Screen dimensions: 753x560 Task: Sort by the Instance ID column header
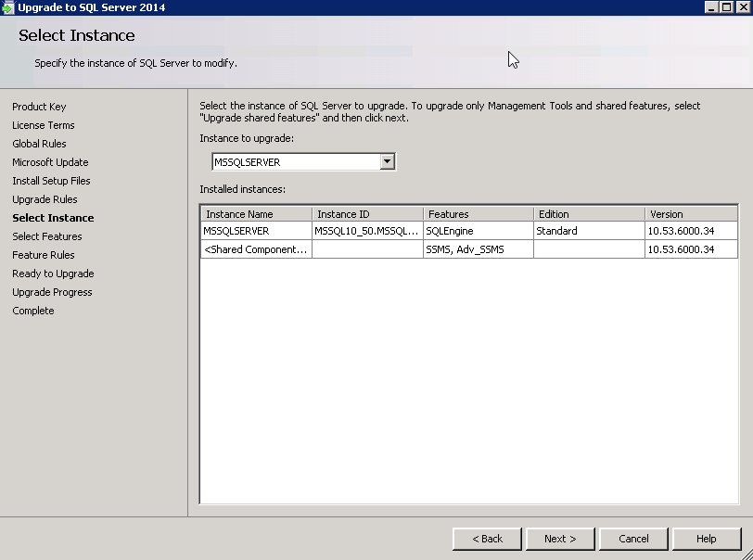368,214
